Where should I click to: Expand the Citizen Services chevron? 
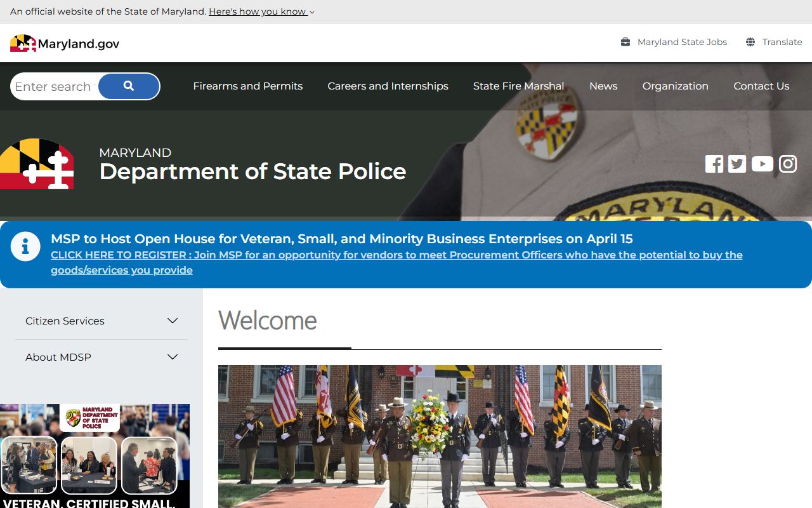(x=173, y=321)
